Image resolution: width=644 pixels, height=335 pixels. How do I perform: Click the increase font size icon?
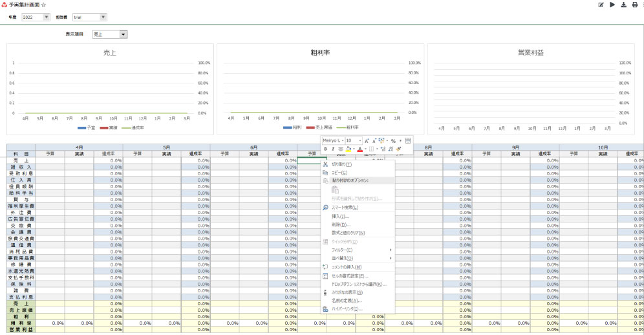[x=367, y=140]
